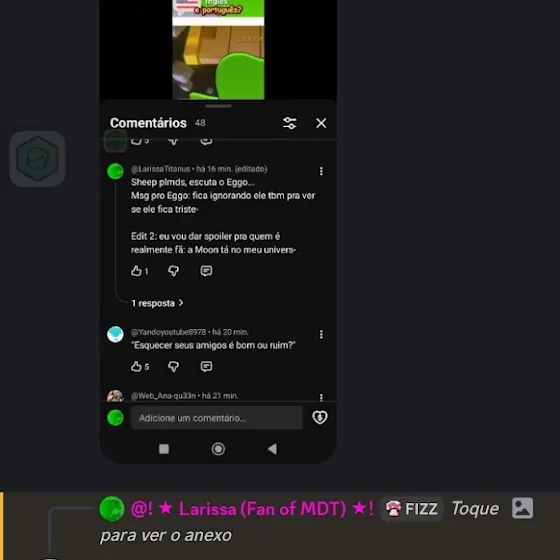Like the Yandoyoutube8978 comment
Image resolution: width=560 pixels, height=560 pixels.
(136, 366)
